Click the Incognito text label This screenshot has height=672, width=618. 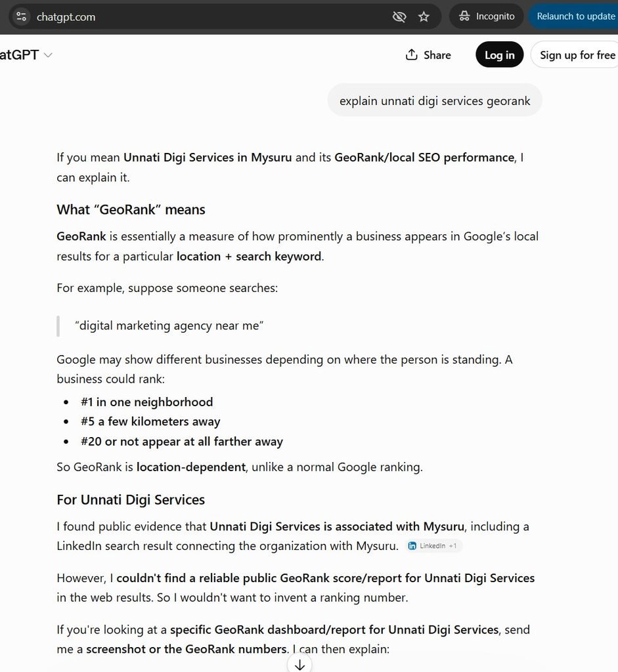495,16
